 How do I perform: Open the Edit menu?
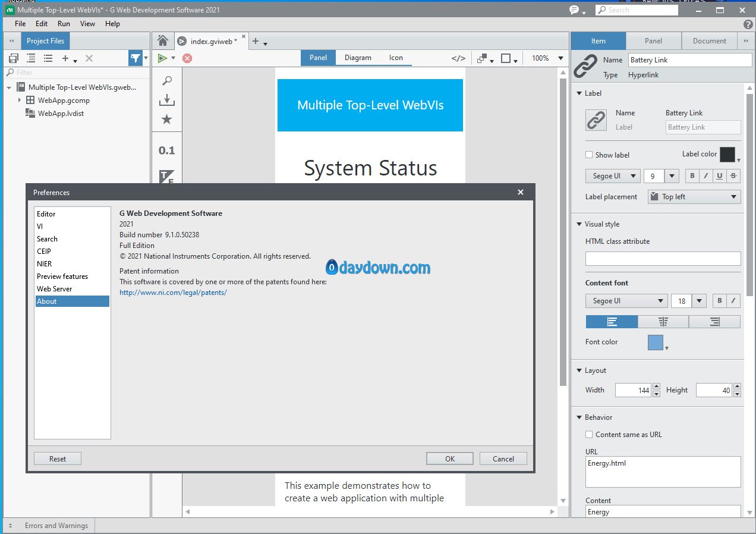tap(42, 24)
